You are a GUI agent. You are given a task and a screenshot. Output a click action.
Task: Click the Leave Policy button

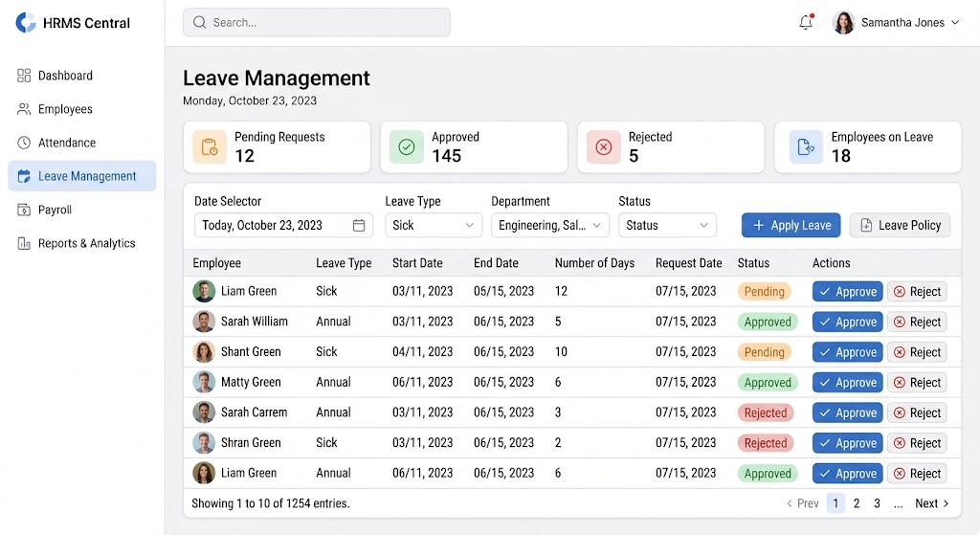tap(900, 226)
